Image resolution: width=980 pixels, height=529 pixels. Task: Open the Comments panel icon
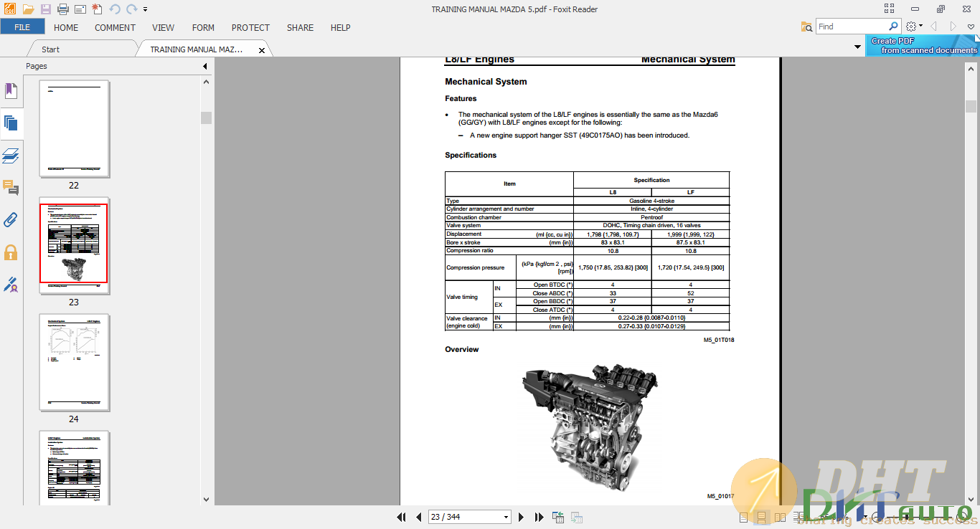pyautogui.click(x=11, y=188)
